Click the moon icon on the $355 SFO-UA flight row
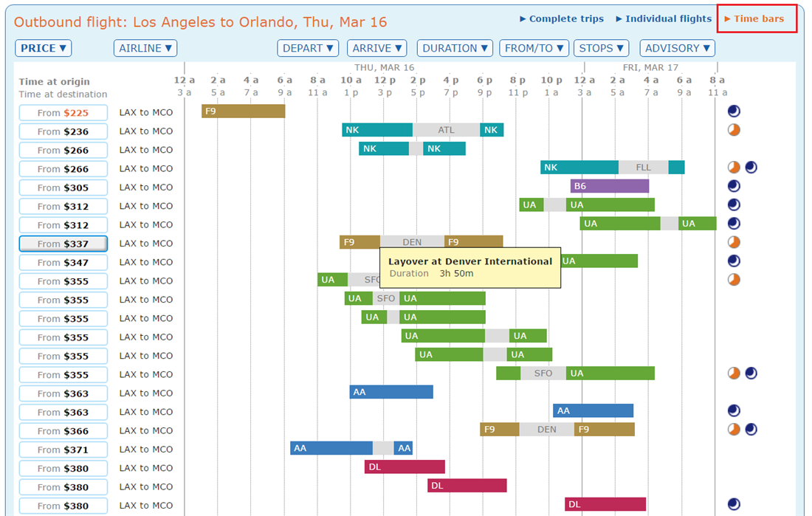812x516 pixels. tap(751, 373)
